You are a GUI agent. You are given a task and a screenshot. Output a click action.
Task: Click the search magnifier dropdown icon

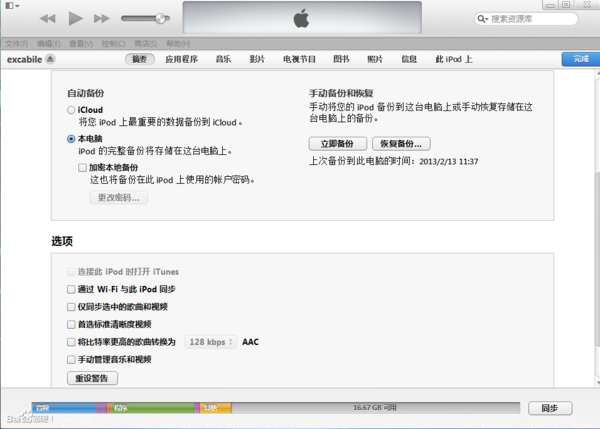(483, 19)
